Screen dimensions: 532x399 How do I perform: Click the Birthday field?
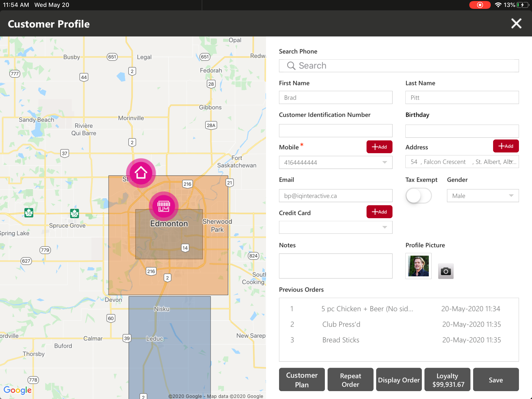462,131
